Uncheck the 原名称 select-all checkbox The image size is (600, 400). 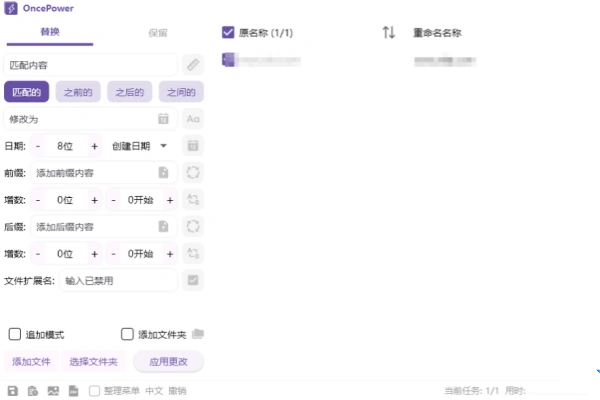coord(228,32)
